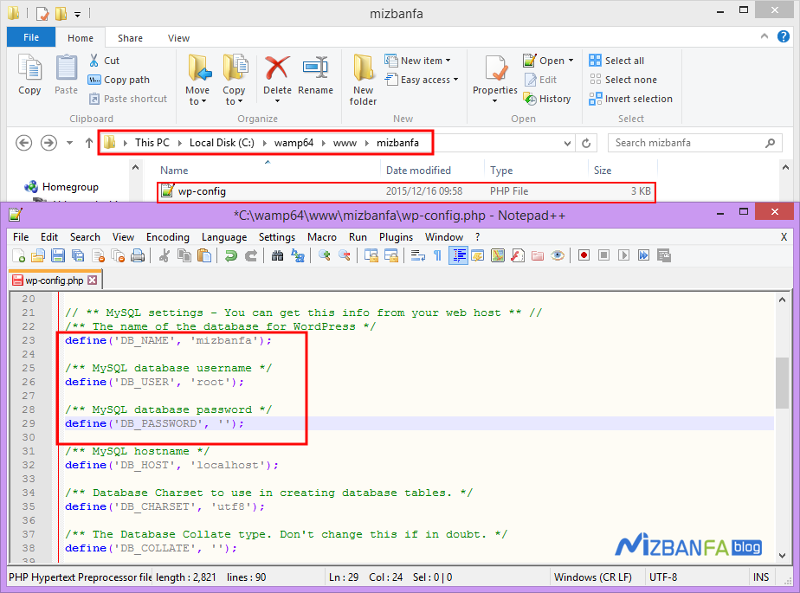800x593 pixels.
Task: Toggle INS insert mode in status bar
Action: tap(761, 577)
